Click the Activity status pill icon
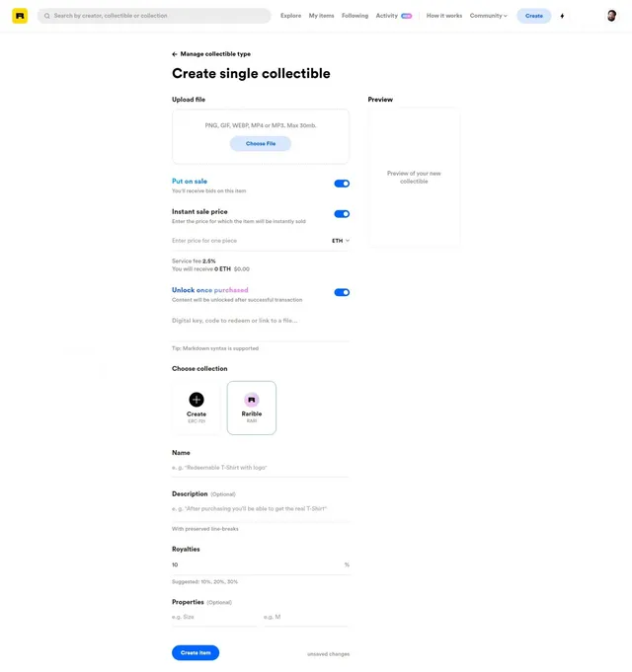This screenshot has width=632, height=672. [x=407, y=16]
